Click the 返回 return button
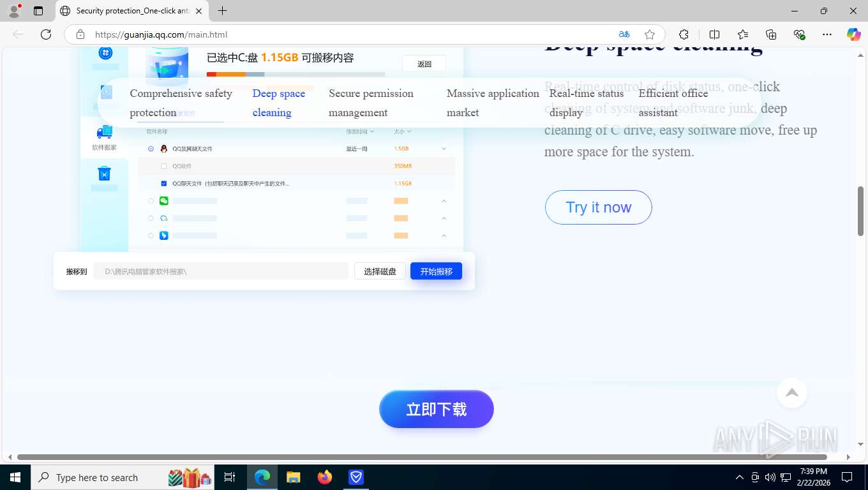Image resolution: width=868 pixels, height=490 pixels. tap(424, 64)
